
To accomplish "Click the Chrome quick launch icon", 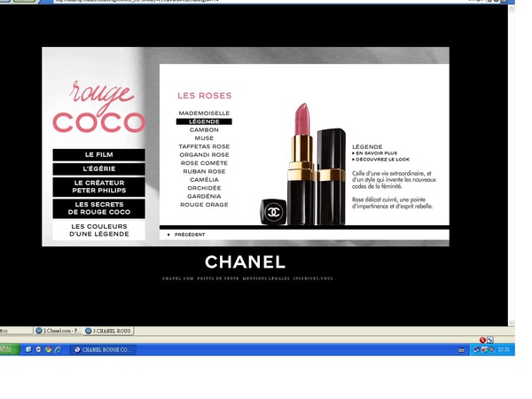I will click(x=48, y=349).
